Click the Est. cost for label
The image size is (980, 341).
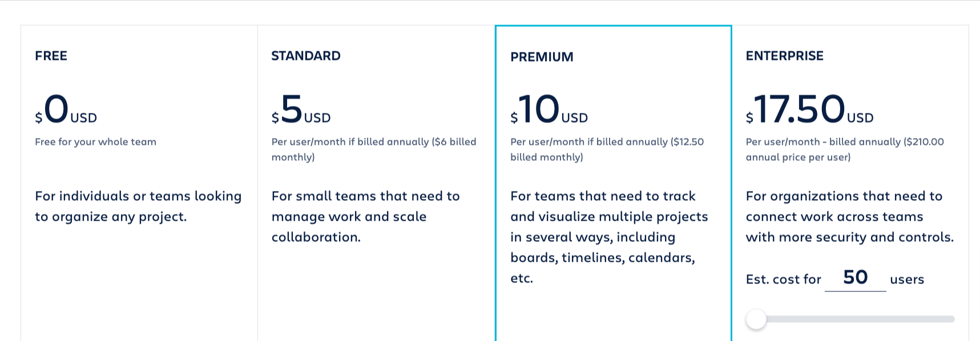783,279
